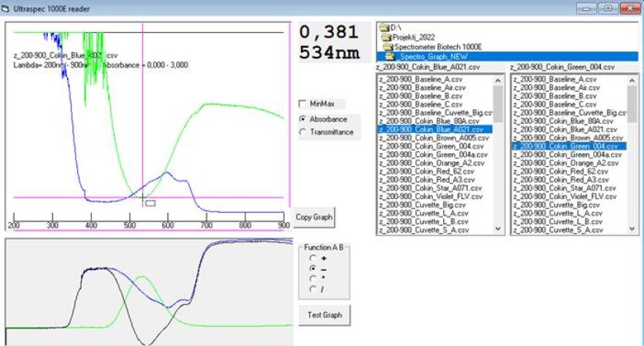Open the D:\ drive folder icon
The width and height of the screenshot is (644, 346).
click(x=385, y=28)
